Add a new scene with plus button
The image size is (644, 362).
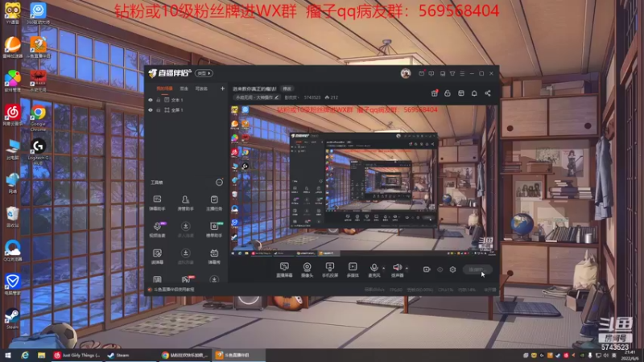pyautogui.click(x=223, y=88)
